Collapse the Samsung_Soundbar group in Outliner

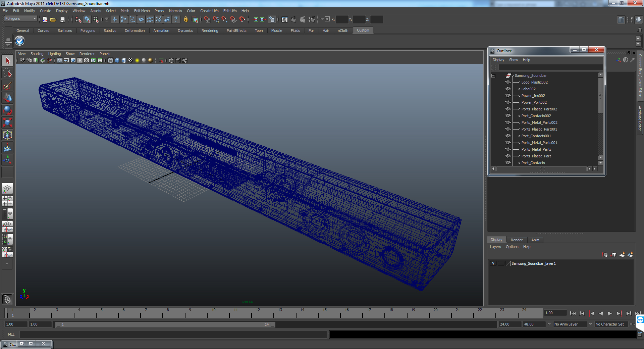point(493,76)
